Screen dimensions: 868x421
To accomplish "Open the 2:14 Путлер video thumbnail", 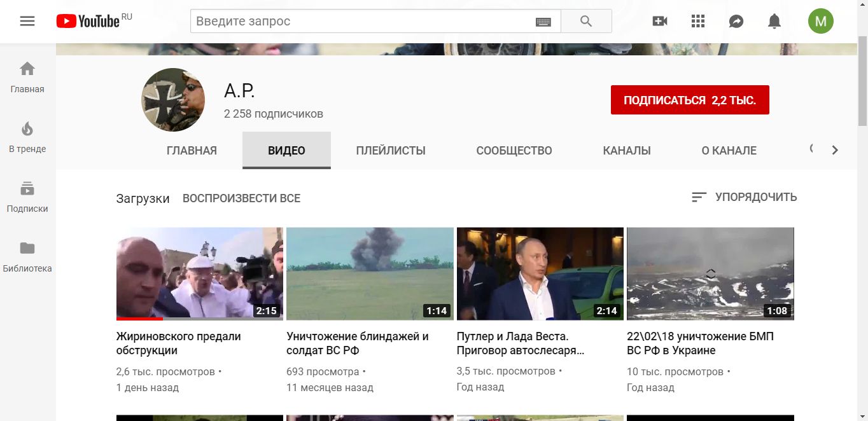I will coord(540,273).
